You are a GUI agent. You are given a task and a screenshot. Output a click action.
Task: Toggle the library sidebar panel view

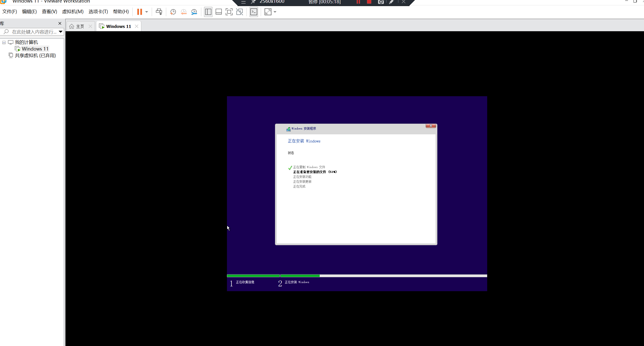[x=208, y=12]
